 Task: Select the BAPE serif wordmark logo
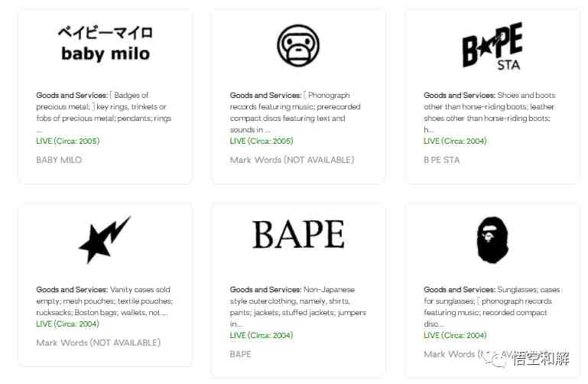298,235
